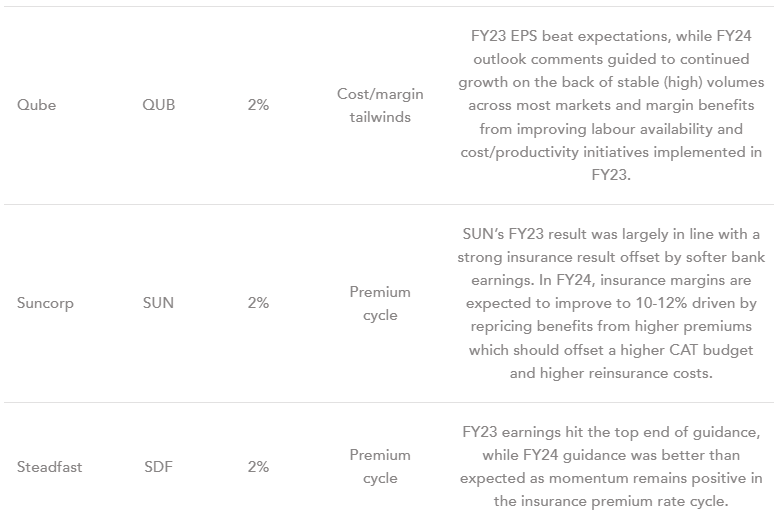
Task: Select the Cost/margin tailwinds theme cell
Action: click(380, 105)
